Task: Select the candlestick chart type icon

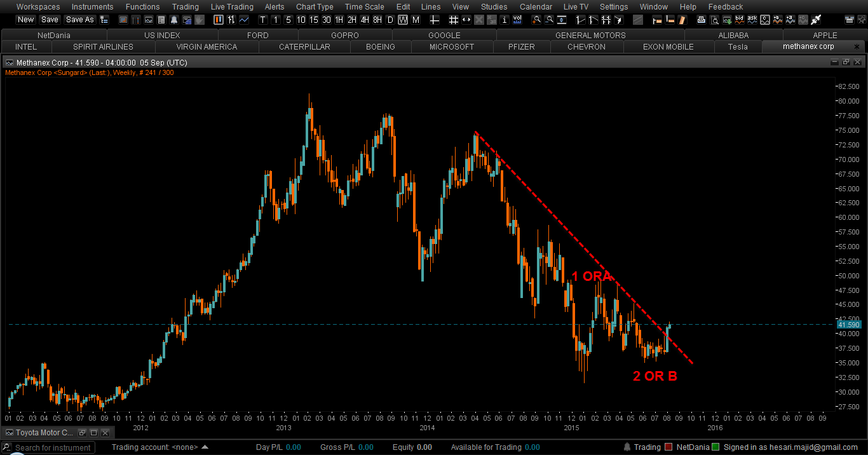Action: coord(217,20)
